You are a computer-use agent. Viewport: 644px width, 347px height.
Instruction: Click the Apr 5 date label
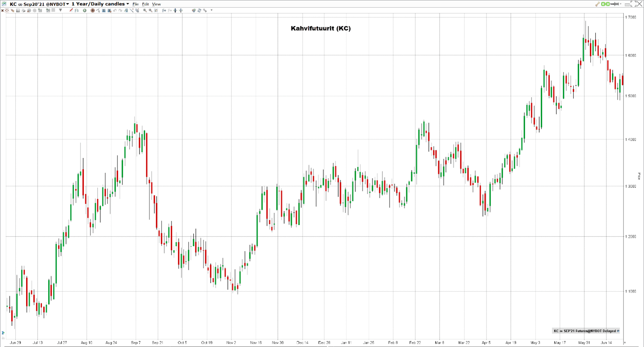pos(487,343)
